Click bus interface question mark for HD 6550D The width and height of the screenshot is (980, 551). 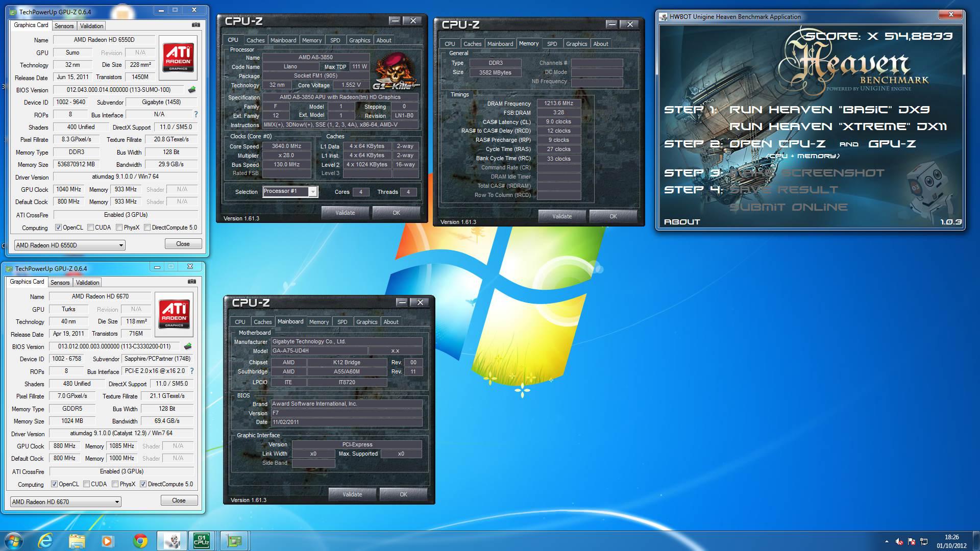tap(196, 114)
